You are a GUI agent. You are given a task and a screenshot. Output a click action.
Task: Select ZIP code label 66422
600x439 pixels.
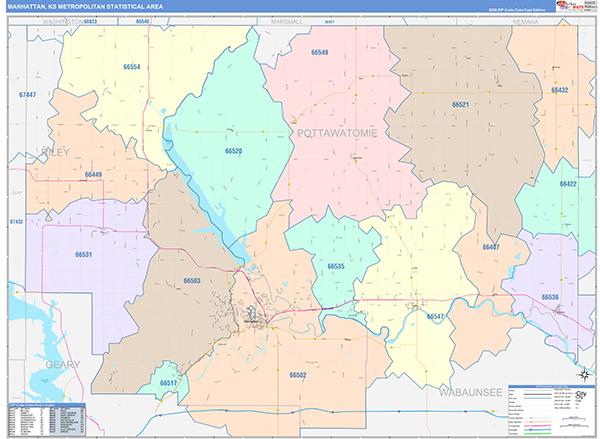pos(568,184)
